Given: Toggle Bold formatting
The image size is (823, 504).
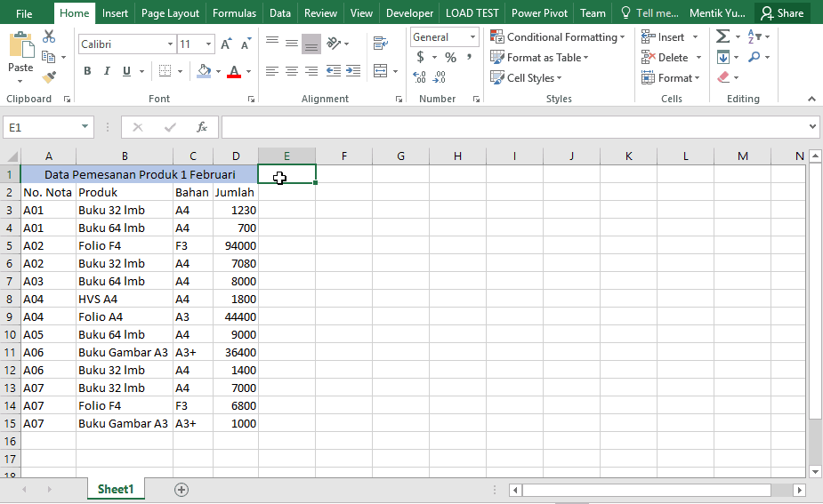Looking at the screenshot, I should tap(87, 71).
